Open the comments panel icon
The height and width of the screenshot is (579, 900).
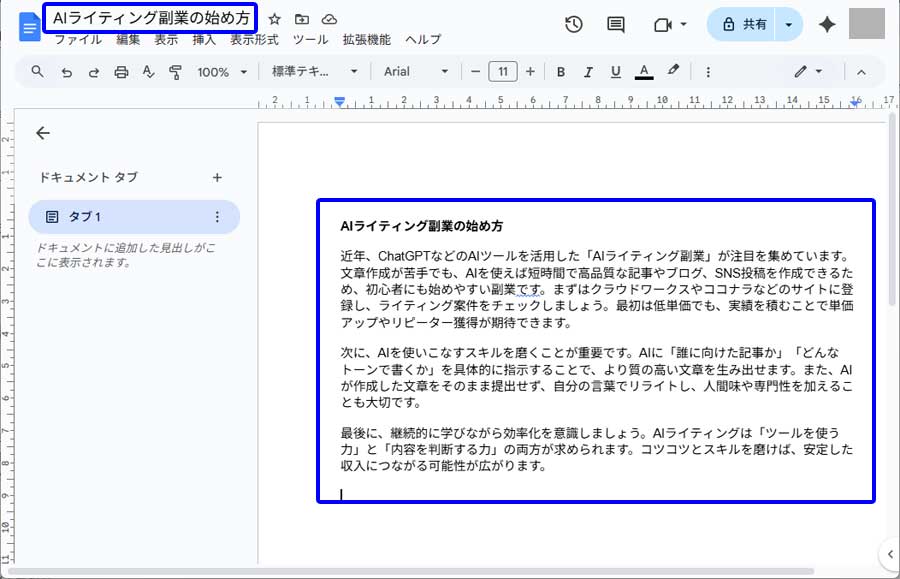tap(616, 25)
